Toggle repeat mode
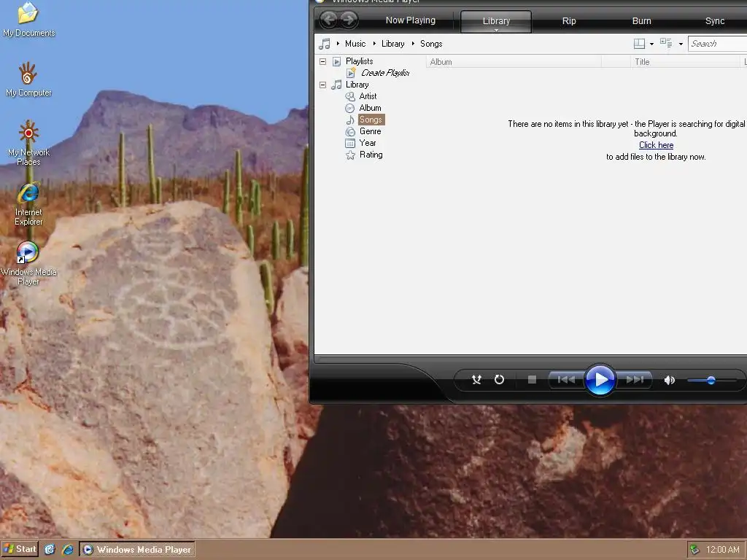The width and height of the screenshot is (747, 560). (499, 379)
